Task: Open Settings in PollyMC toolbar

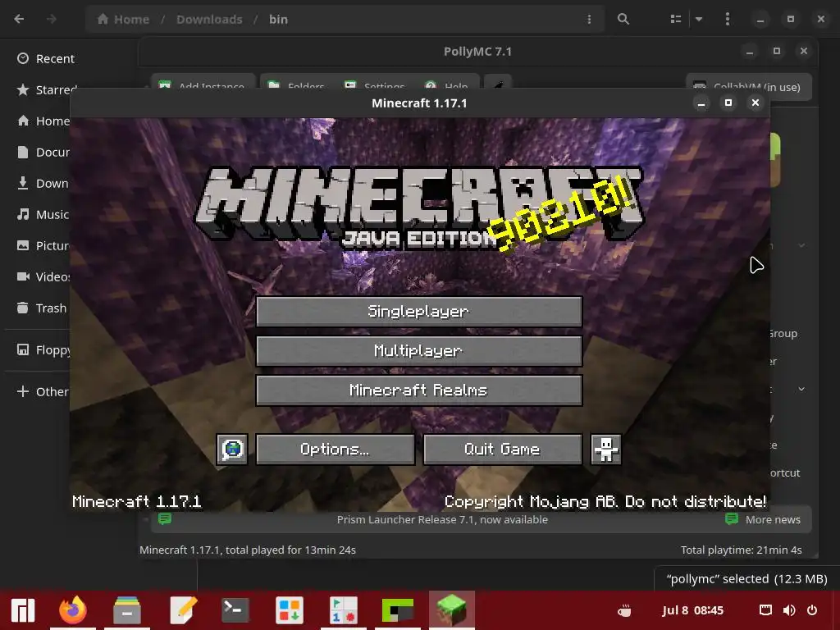Action: pyautogui.click(x=374, y=84)
